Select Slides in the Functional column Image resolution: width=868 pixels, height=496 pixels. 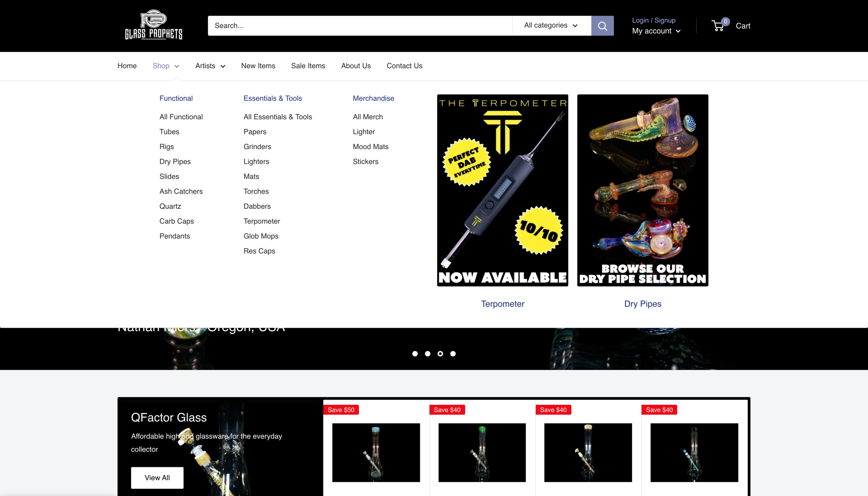169,177
